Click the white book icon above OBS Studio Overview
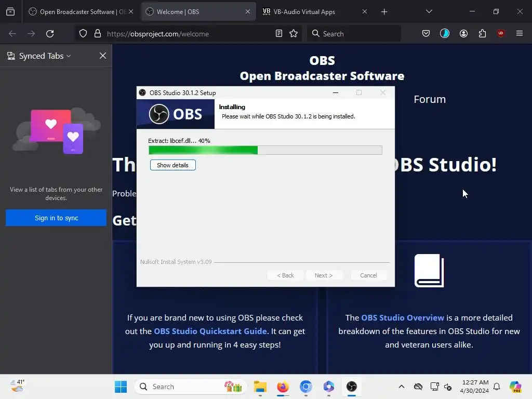The width and height of the screenshot is (532, 399). 429,270
